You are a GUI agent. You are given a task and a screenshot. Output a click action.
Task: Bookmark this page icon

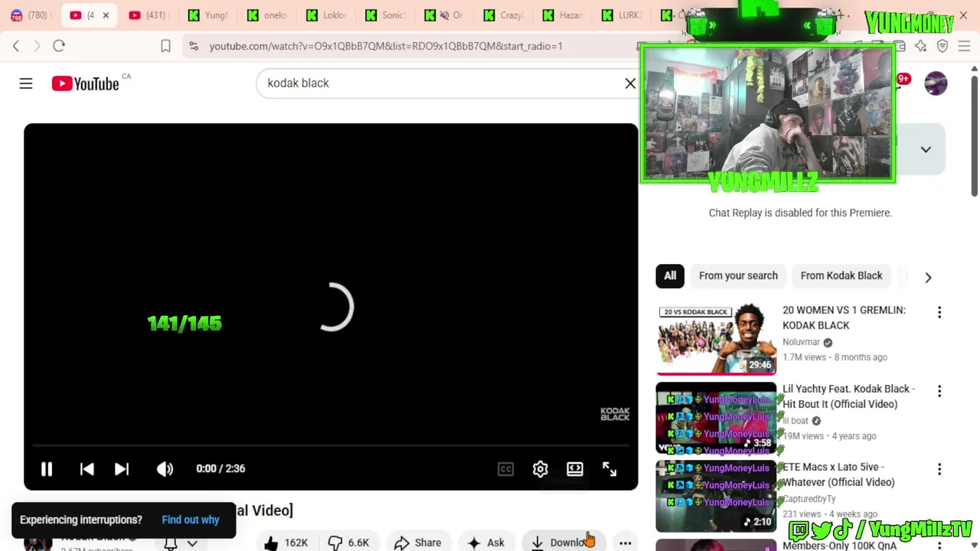(x=165, y=46)
